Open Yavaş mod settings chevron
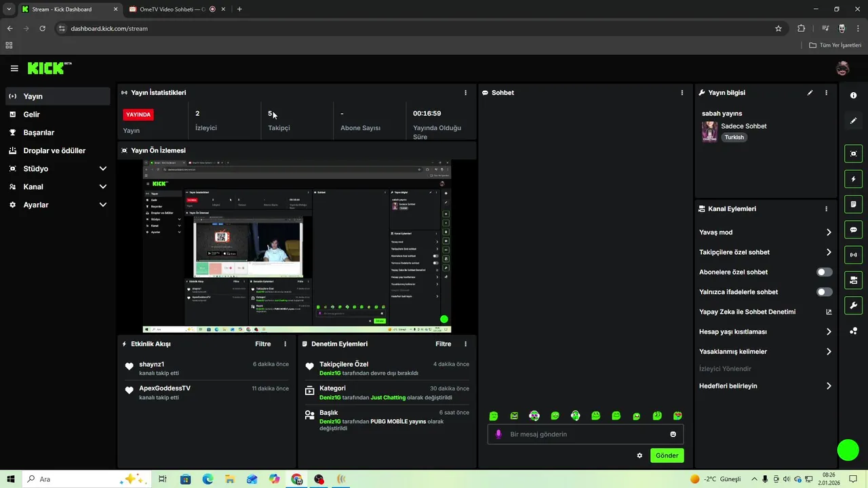868x488 pixels. pyautogui.click(x=829, y=232)
